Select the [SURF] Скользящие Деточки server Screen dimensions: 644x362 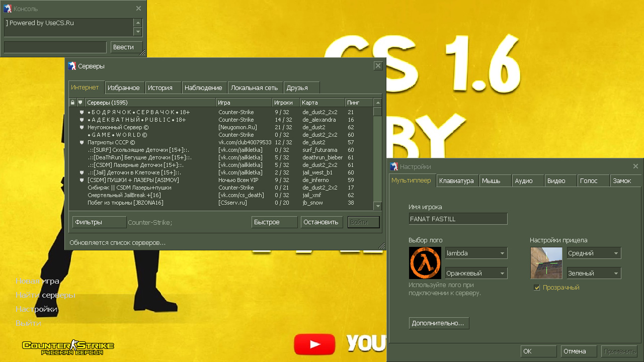pos(221,150)
